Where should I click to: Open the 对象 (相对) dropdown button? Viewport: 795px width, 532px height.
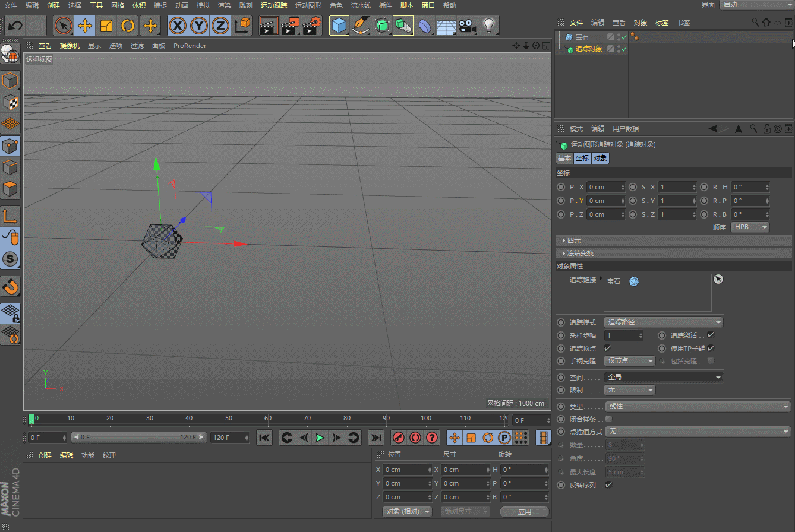point(408,511)
